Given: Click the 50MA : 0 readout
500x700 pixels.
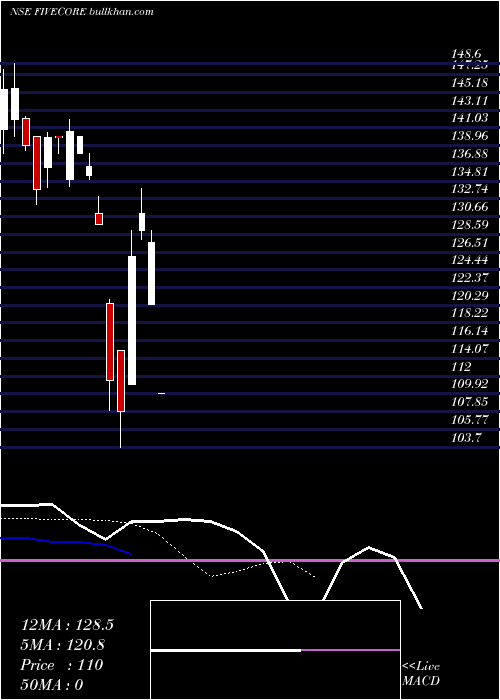Looking at the screenshot, I should pos(52,685).
